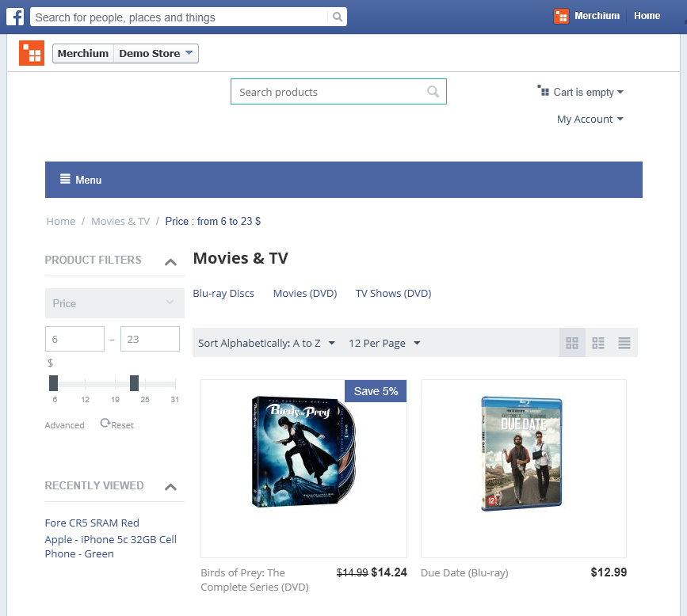Open Due Date (Blu-ray) title link
Image resolution: width=687 pixels, height=616 pixels.
point(464,572)
